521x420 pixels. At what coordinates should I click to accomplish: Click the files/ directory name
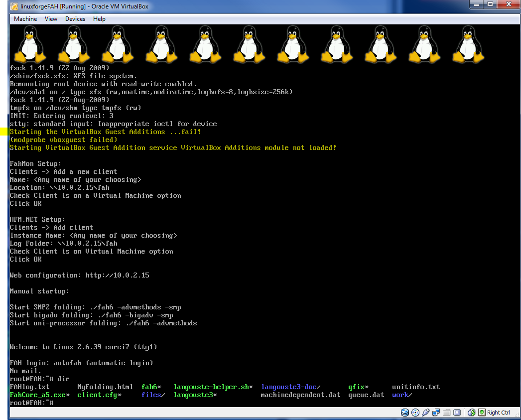153,395
